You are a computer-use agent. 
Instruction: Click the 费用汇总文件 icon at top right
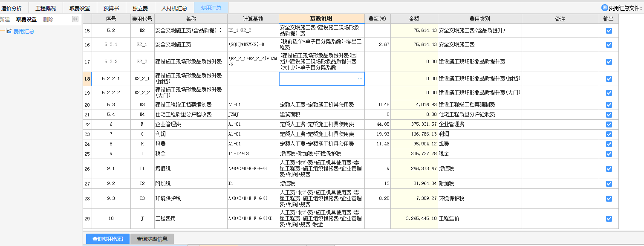click(x=604, y=8)
